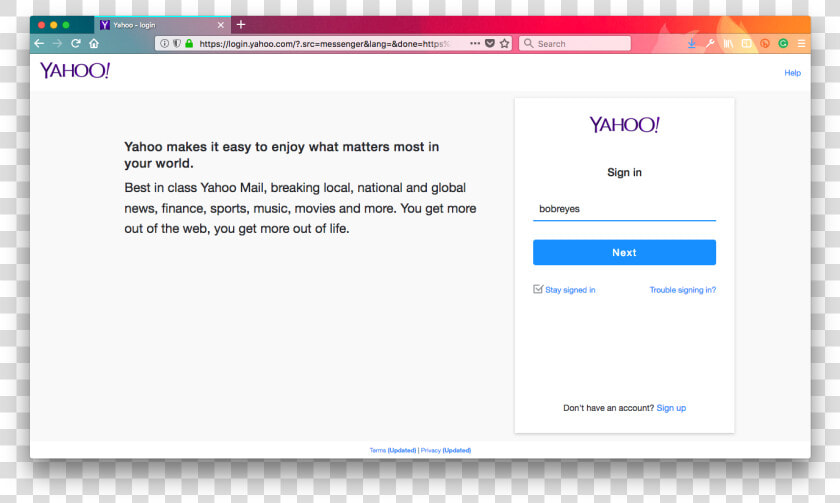Image resolution: width=840 pixels, height=503 pixels.
Task: Open the Help link
Action: point(792,73)
